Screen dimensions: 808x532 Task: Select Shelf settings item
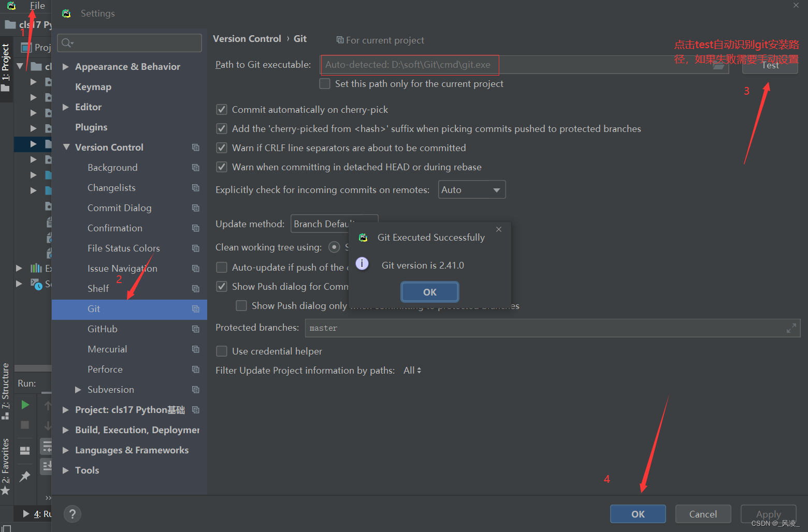[98, 289]
